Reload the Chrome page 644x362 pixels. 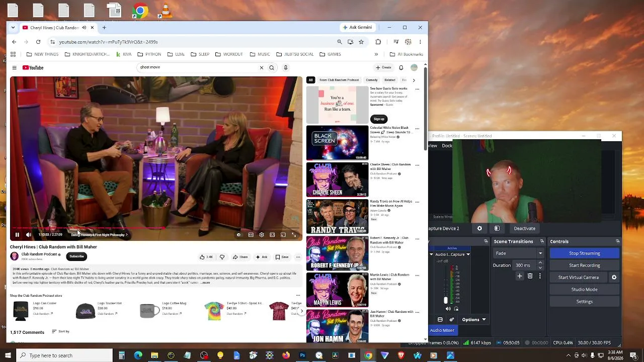pos(38,42)
